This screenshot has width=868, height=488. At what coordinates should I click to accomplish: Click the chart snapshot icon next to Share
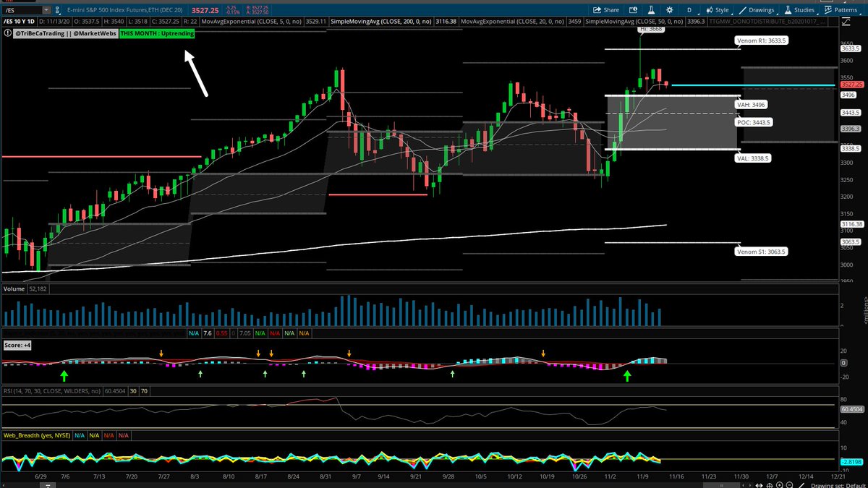pos(634,10)
